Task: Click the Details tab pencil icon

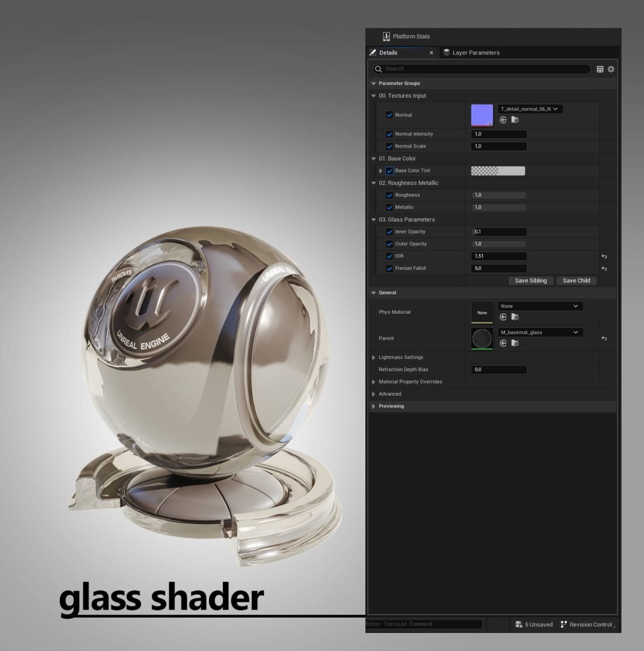Action: [x=373, y=53]
